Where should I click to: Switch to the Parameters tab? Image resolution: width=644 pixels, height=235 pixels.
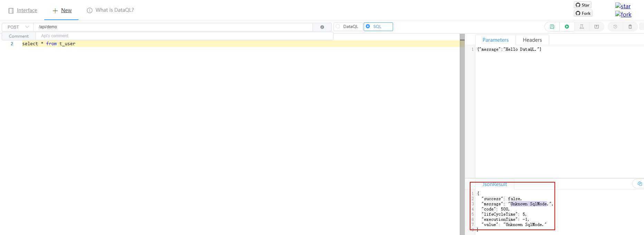(x=495, y=40)
